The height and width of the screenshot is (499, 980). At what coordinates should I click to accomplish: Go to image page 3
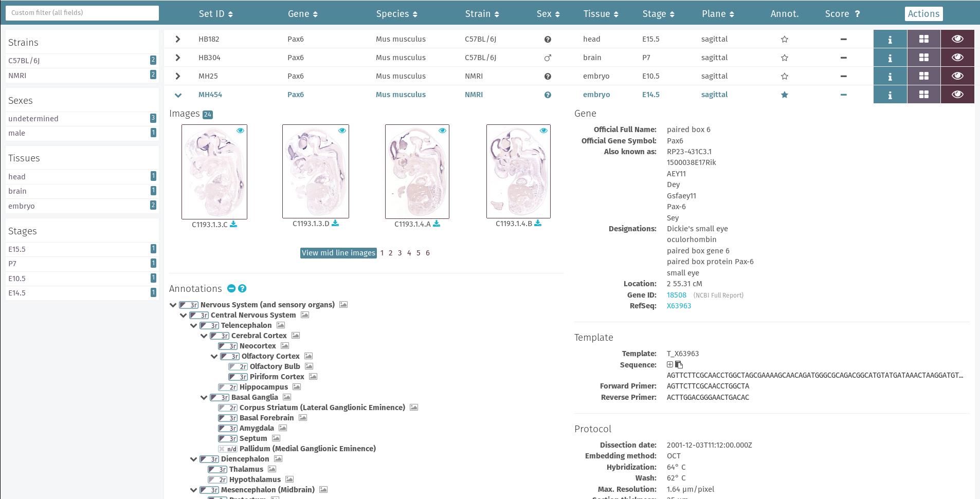point(400,253)
